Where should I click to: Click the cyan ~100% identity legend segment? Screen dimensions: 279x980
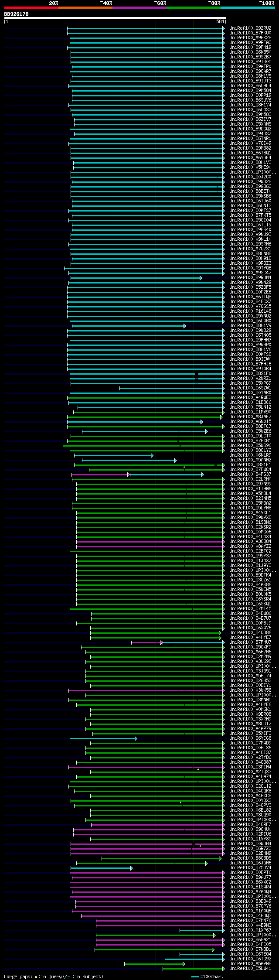click(x=248, y=8)
